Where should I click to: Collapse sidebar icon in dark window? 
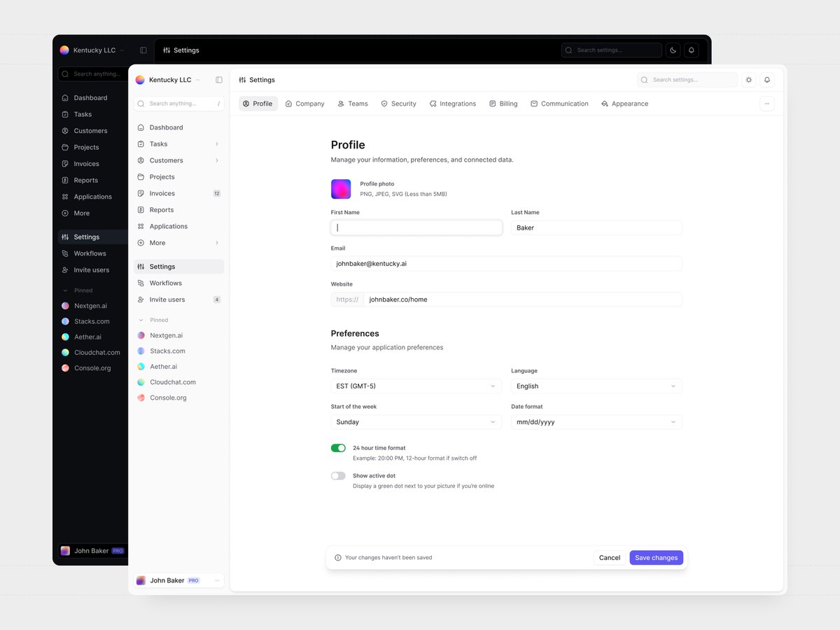(x=143, y=50)
